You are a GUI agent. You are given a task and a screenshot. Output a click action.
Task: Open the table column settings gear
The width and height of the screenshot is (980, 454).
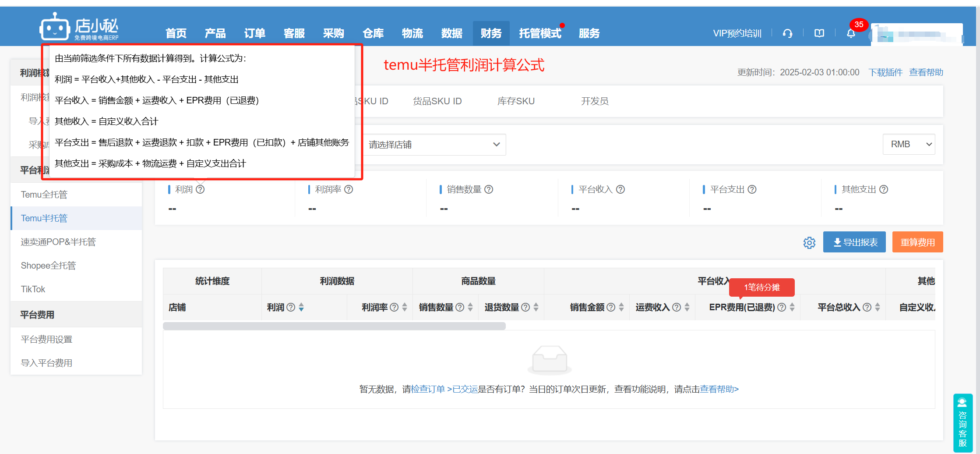tap(809, 242)
